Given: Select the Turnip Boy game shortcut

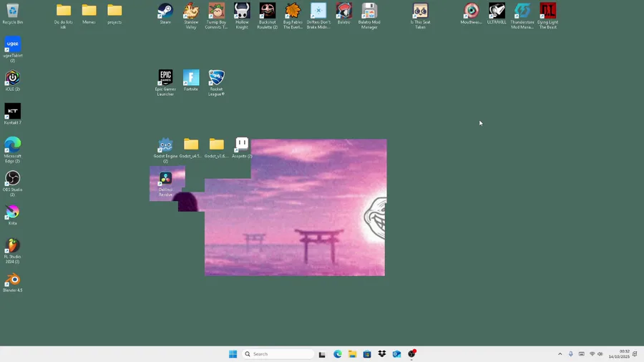Looking at the screenshot, I should click(x=216, y=16).
